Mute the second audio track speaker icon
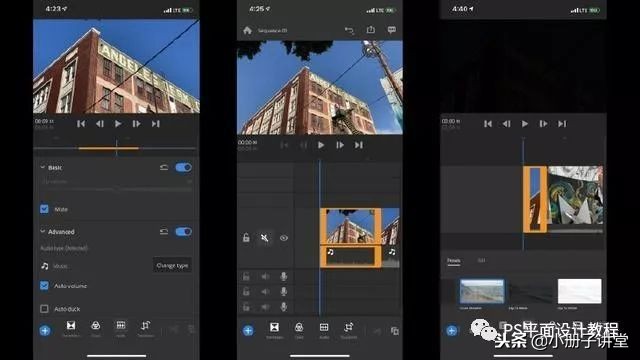 click(265, 291)
